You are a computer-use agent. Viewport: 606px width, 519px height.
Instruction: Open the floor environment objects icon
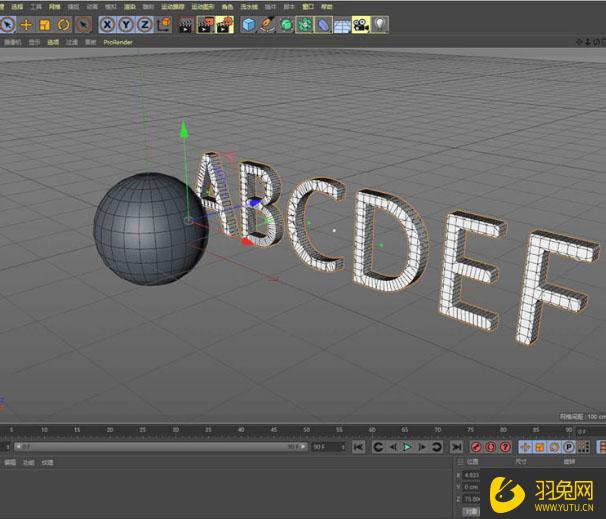pos(342,25)
